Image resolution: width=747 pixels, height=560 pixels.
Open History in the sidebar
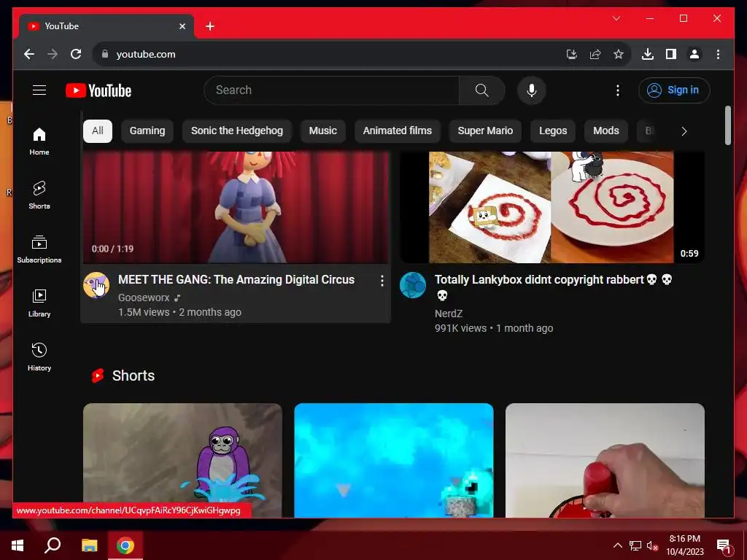[39, 357]
